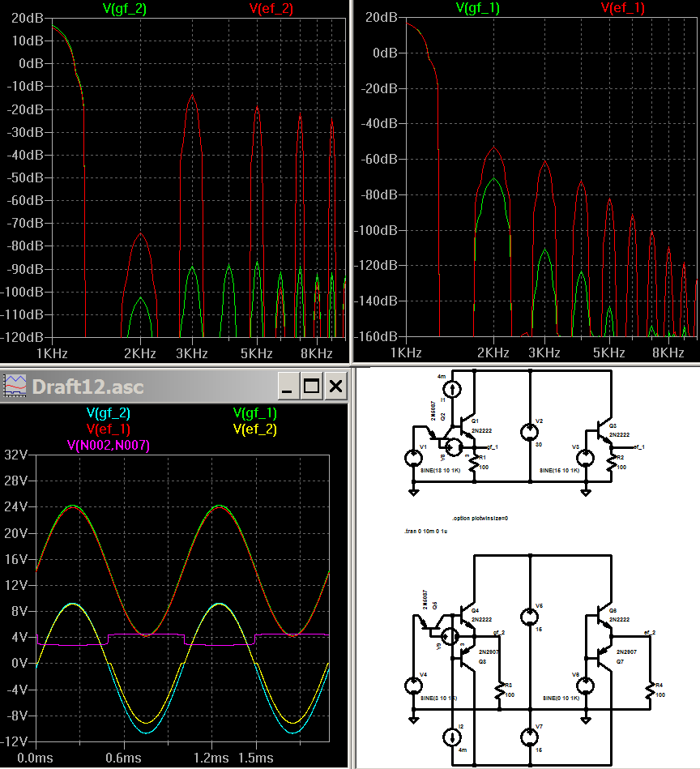This screenshot has width=700, height=769.
Task: Click the 32V label on transient plot axis
Action: pyautogui.click(x=16, y=455)
